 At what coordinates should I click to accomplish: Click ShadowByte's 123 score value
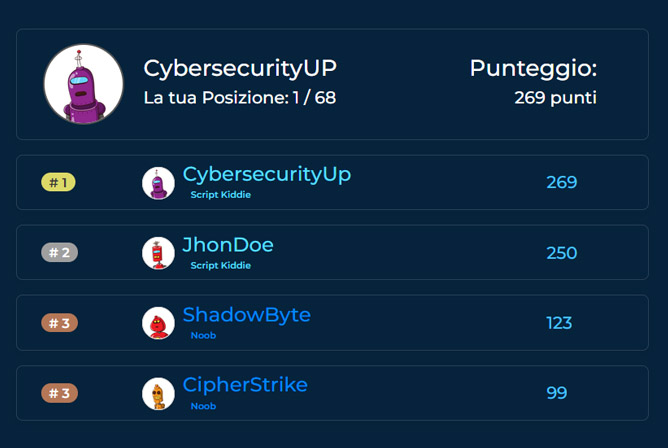[x=559, y=323]
